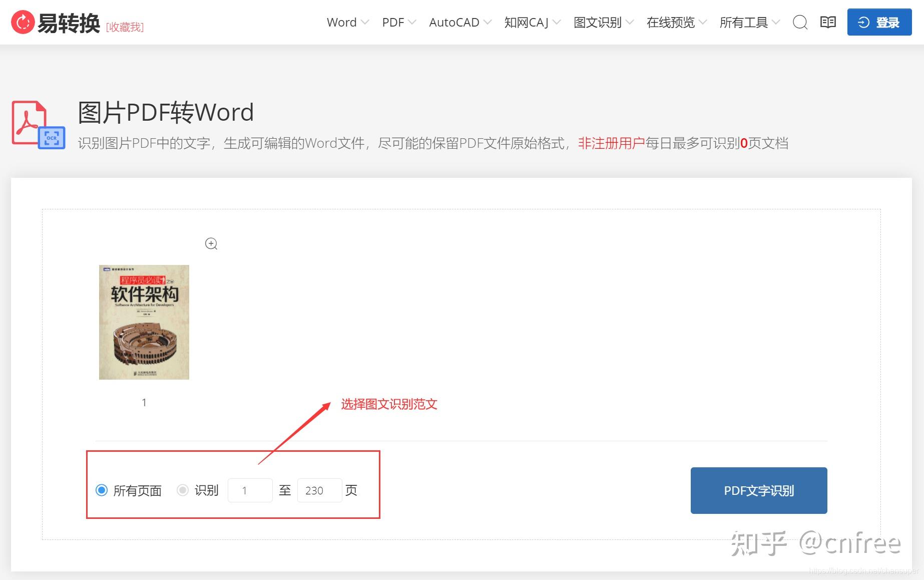Image resolution: width=924 pixels, height=580 pixels.
Task: Expand the 图文识别 dropdown menu
Action: [604, 23]
